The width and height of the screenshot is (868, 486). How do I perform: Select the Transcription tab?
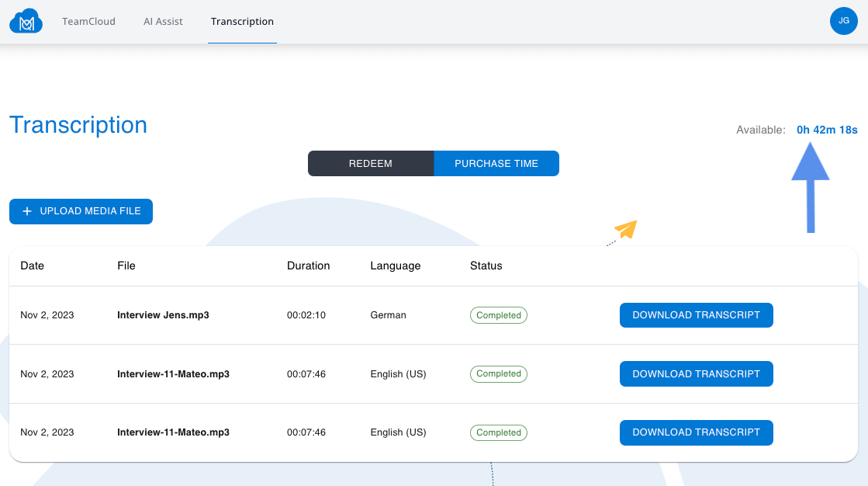coord(242,22)
